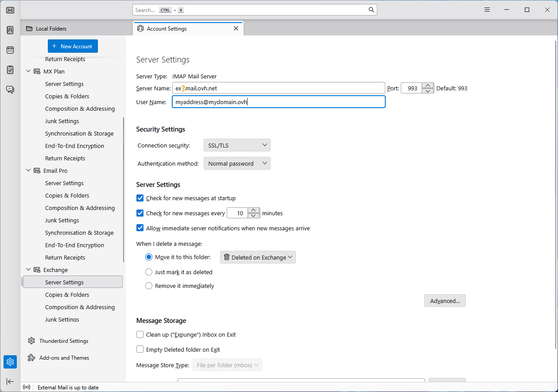
Task: Collapse the Email Pro account tree
Action: [x=29, y=171]
